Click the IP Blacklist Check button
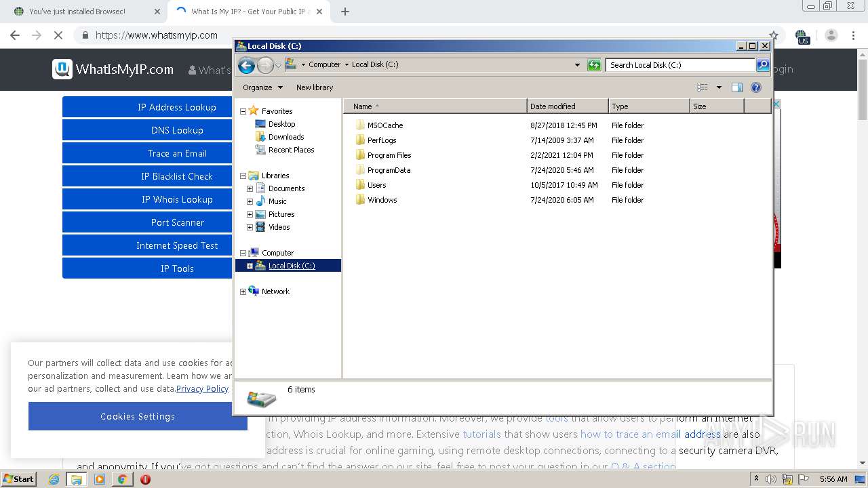This screenshot has width=868, height=488. tap(147, 176)
